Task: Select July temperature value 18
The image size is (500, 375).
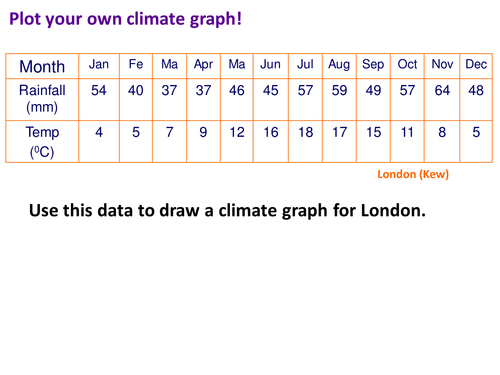Action: coord(306,132)
